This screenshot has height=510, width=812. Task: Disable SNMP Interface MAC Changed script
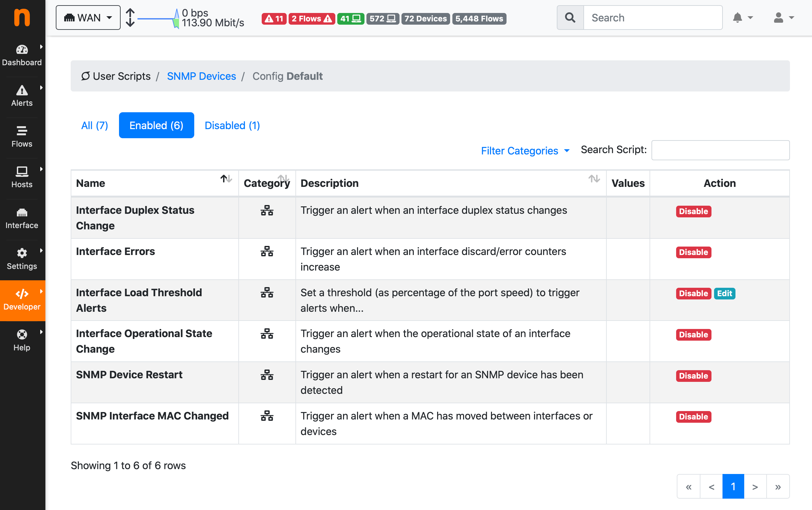pos(693,417)
